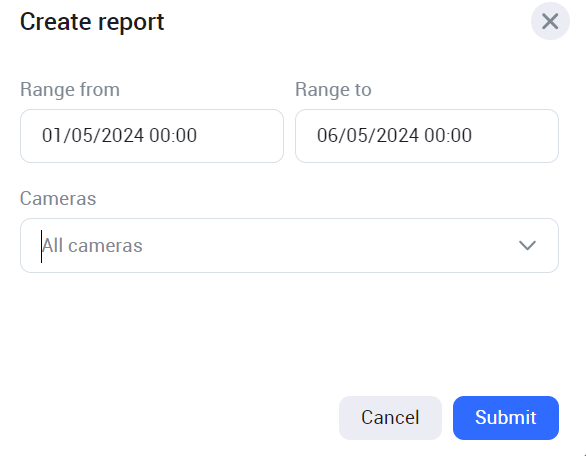The image size is (586, 456).
Task: Click the Range from label
Action: (x=70, y=90)
